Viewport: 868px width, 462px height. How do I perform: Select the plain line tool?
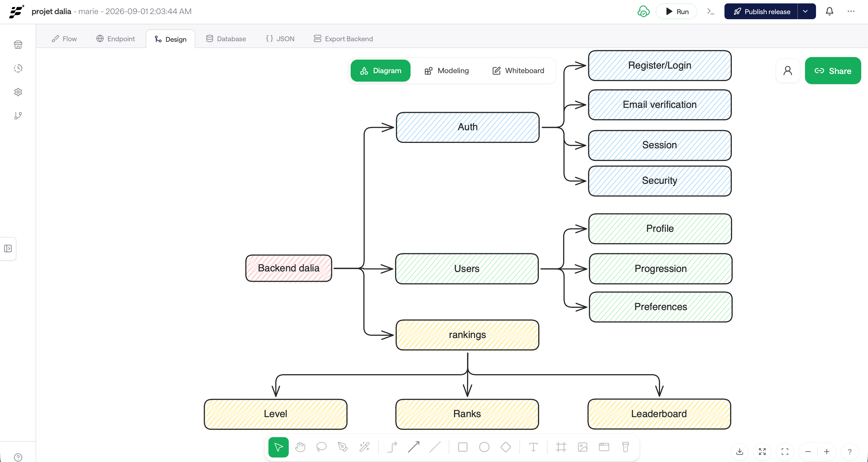[x=435, y=447]
